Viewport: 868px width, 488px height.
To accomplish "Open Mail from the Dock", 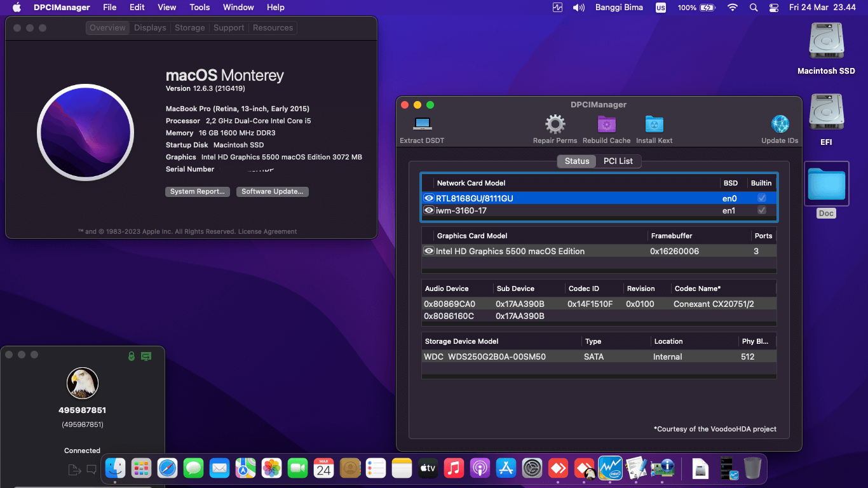I will tap(219, 469).
